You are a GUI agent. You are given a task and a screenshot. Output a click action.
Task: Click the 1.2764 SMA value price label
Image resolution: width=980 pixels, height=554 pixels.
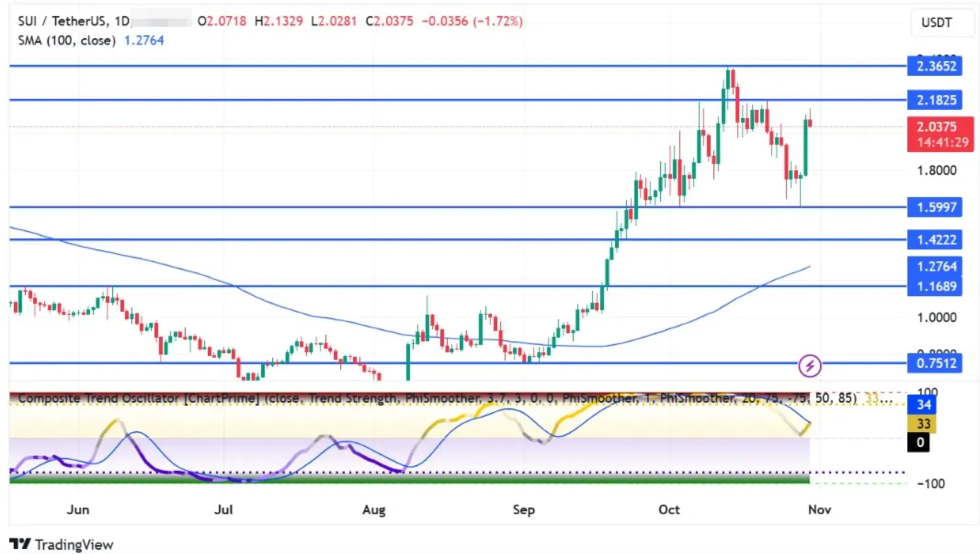934,266
